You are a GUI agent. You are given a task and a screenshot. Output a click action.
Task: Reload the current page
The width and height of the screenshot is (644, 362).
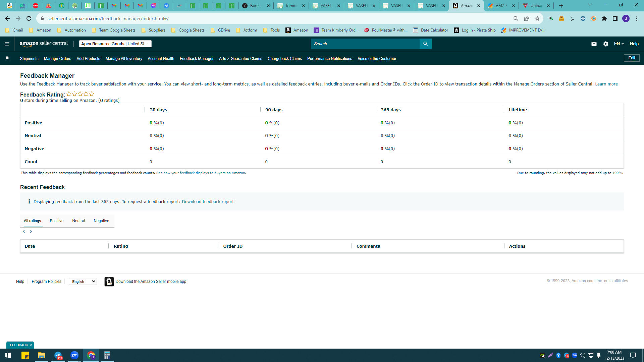tap(29, 18)
